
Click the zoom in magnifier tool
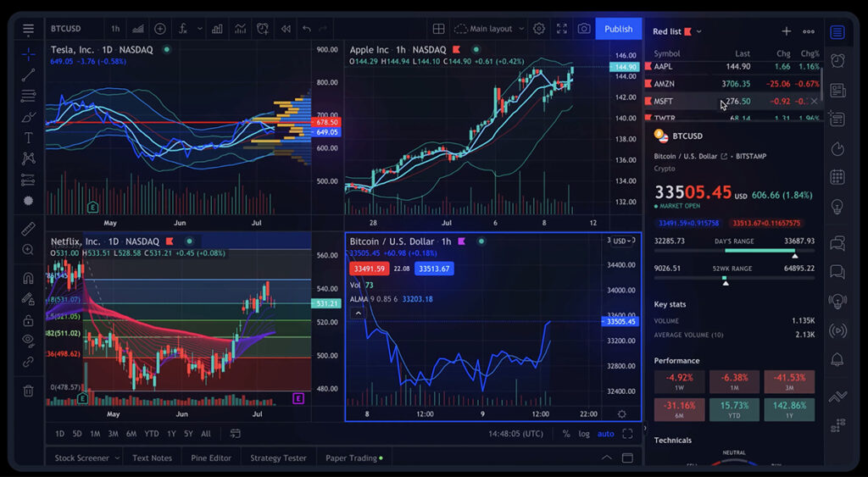coord(28,250)
